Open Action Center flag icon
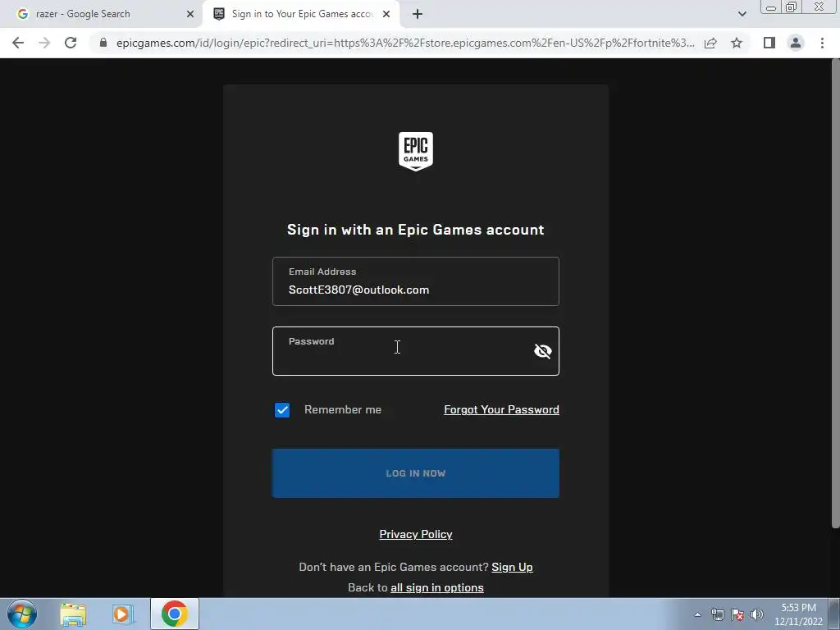This screenshot has width=840, height=630. 737,614
